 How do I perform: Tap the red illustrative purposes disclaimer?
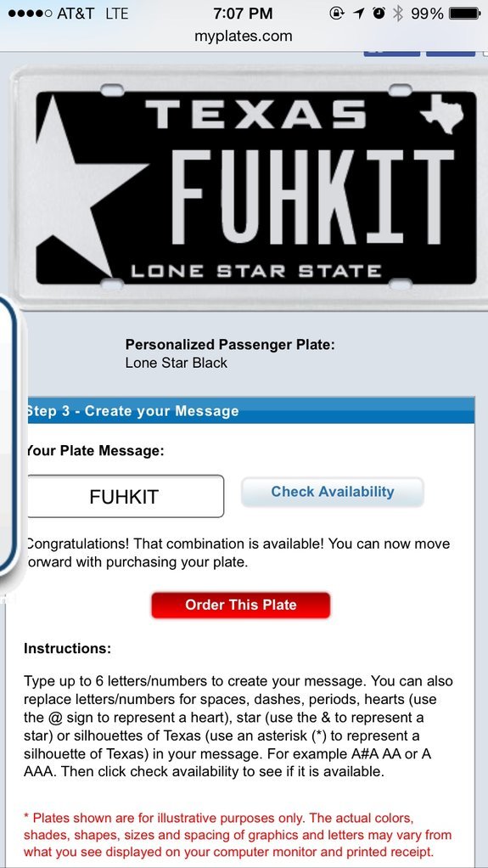(x=238, y=835)
